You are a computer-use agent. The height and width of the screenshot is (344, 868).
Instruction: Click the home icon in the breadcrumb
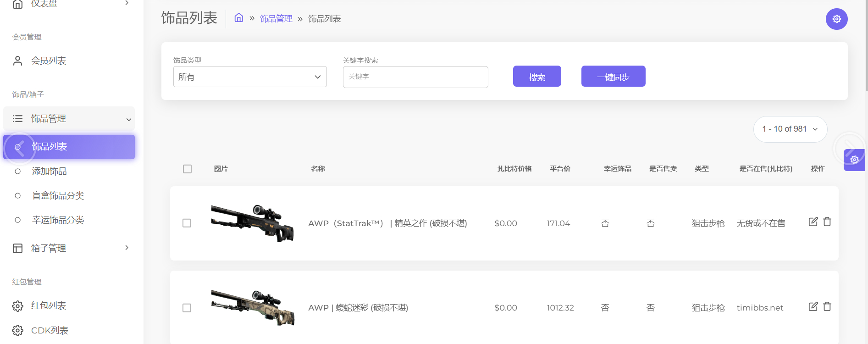[239, 18]
